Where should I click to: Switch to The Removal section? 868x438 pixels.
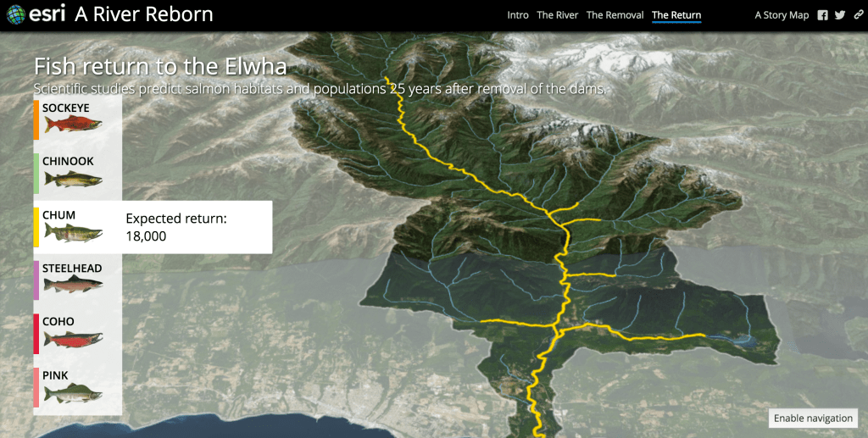[615, 15]
